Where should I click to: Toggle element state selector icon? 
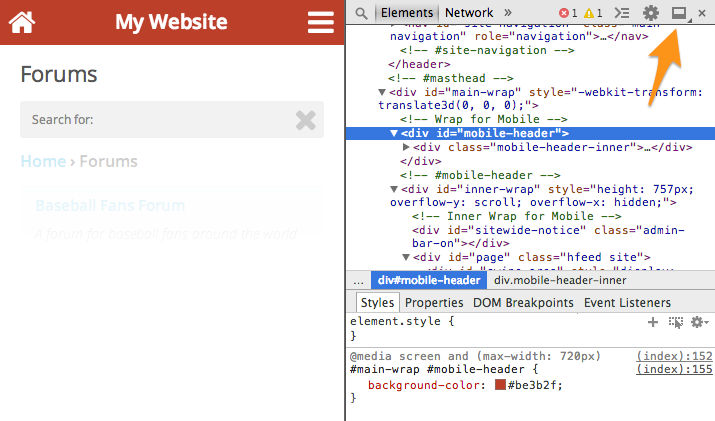coord(676,322)
